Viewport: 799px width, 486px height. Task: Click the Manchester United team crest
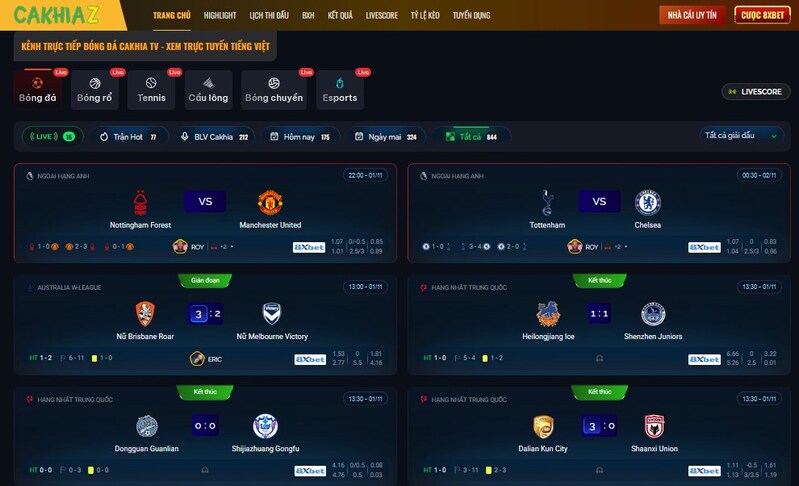(x=270, y=203)
